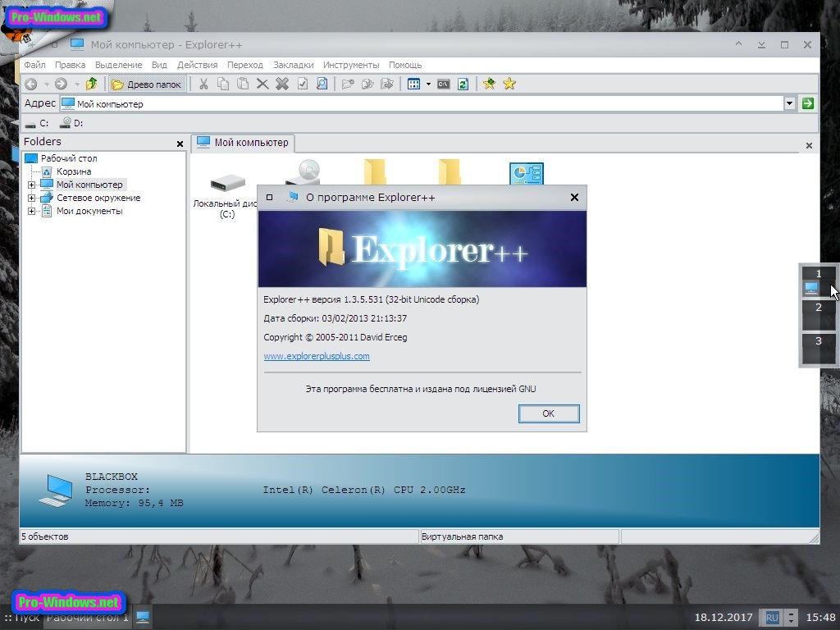The height and width of the screenshot is (630, 840).
Task: Select Мои документы in folder tree
Action: tap(89, 211)
